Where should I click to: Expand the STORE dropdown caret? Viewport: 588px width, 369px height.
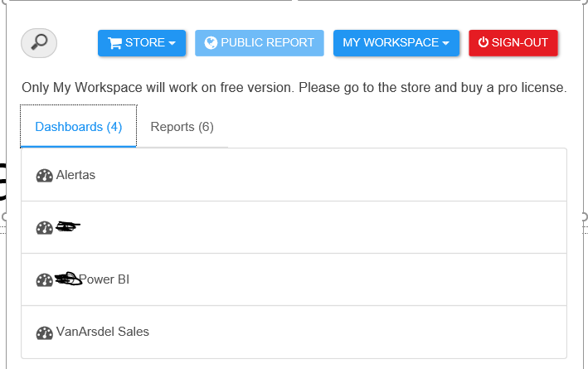pyautogui.click(x=173, y=43)
